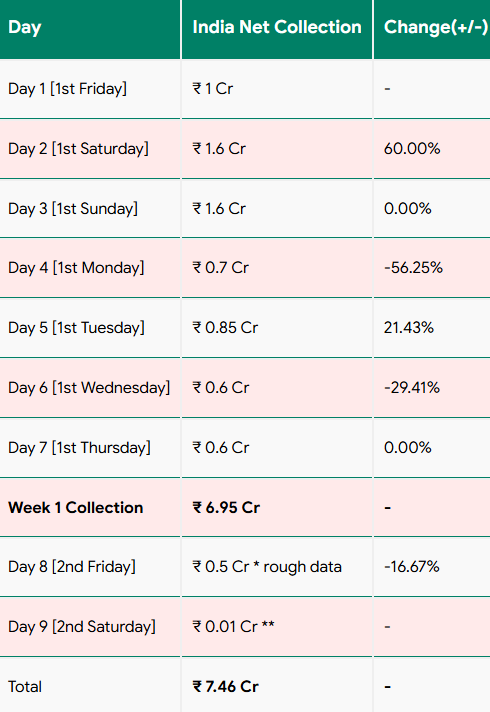This screenshot has height=712, width=490.
Task: Select the 60.00% change value
Action: (x=412, y=148)
